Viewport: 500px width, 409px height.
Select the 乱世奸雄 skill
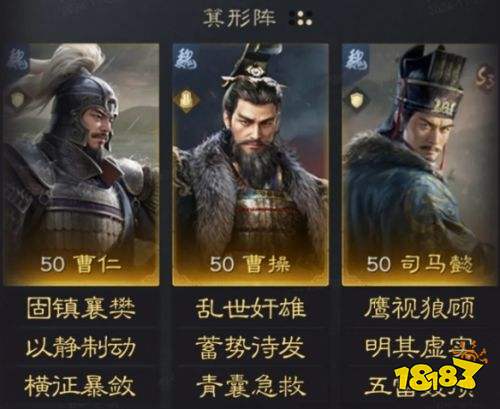(x=250, y=308)
